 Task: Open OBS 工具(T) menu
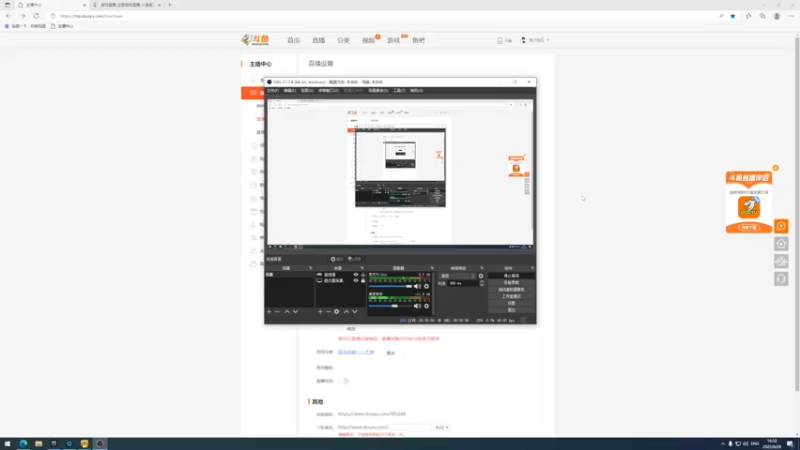point(399,90)
